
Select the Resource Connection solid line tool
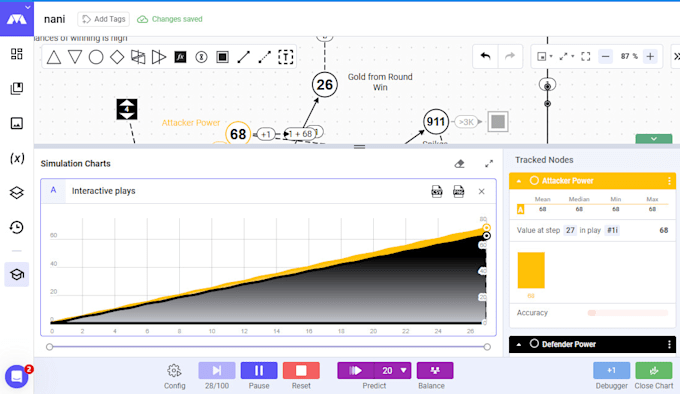[x=243, y=57]
